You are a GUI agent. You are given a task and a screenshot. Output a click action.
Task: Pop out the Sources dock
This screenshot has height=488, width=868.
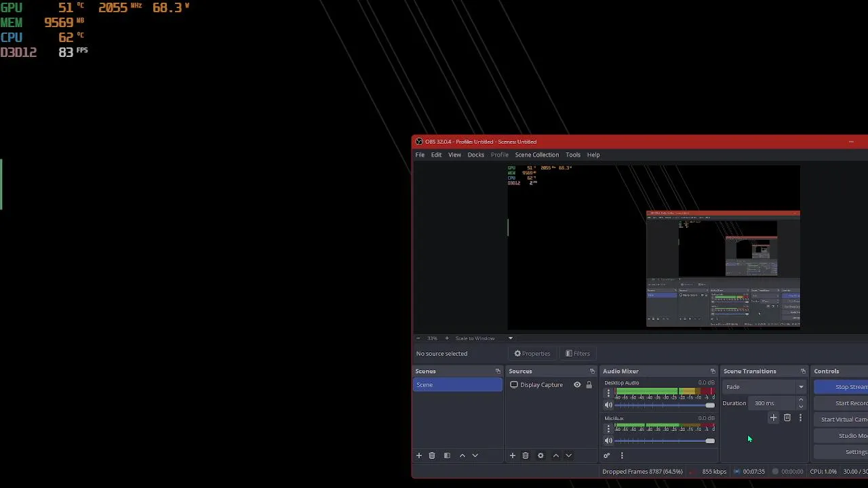[592, 371]
